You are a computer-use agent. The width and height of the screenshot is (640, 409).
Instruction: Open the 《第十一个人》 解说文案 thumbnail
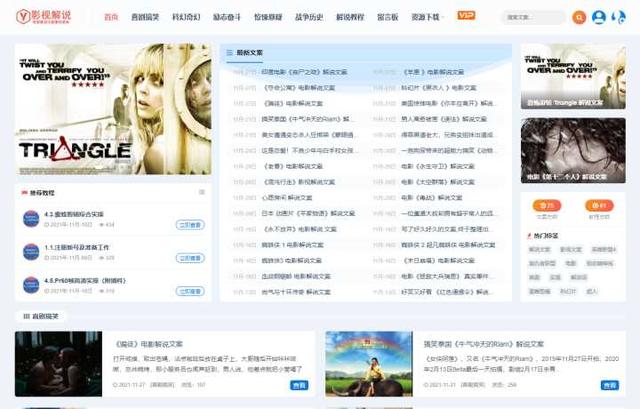tap(573, 151)
